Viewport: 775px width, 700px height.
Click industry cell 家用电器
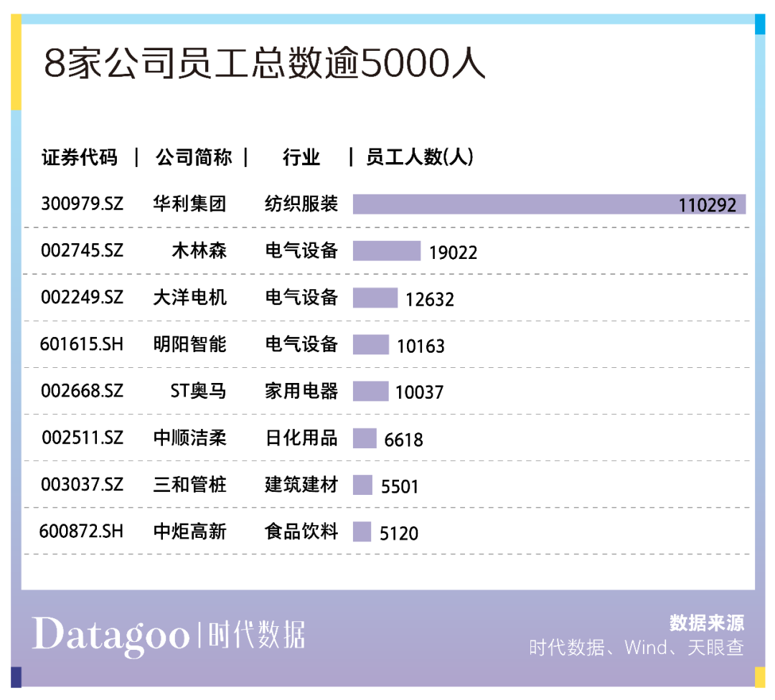click(301, 391)
